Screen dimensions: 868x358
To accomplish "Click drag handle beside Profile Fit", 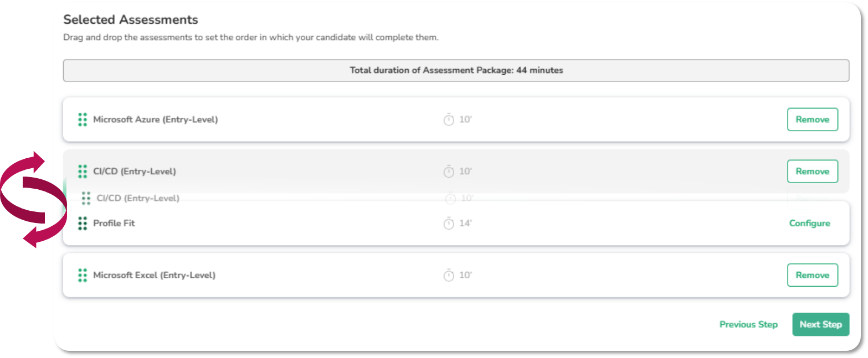I will (83, 224).
